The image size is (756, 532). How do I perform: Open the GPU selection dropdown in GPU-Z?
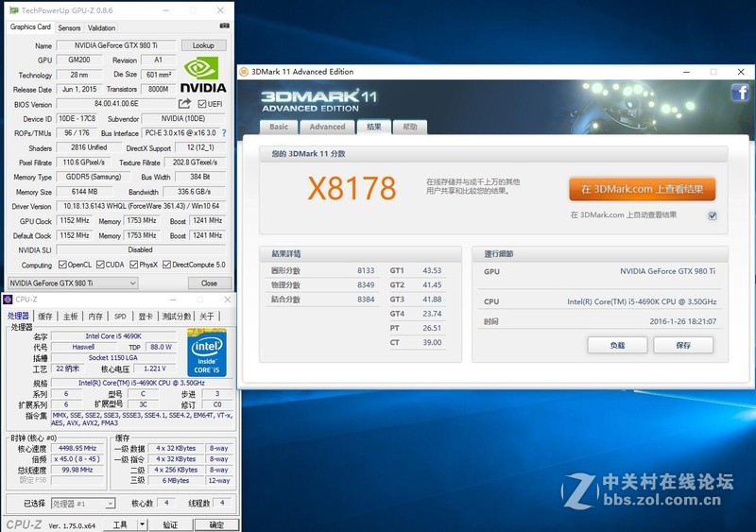point(73,283)
